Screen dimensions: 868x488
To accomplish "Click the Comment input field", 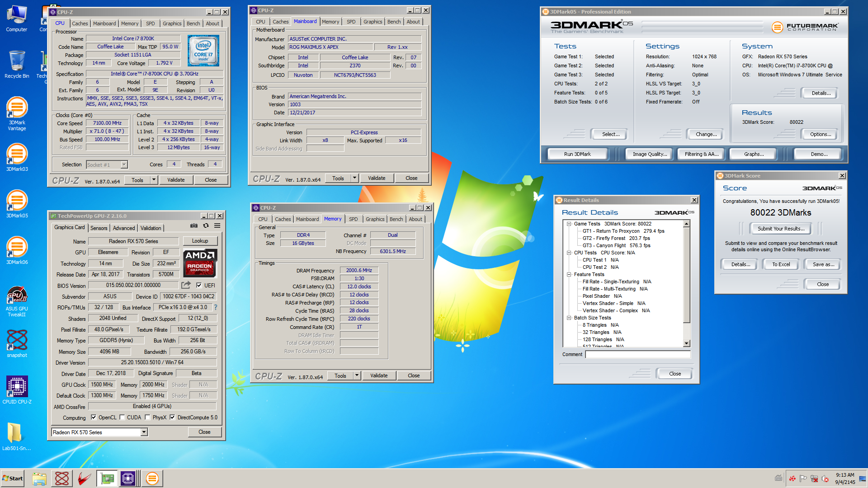I will [x=638, y=355].
